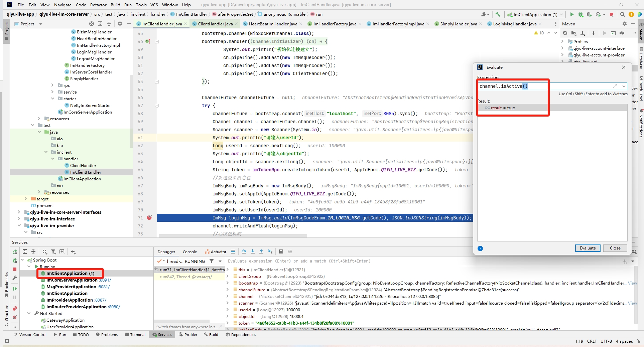Step out in debugger toolbar
Screen dimensions: 644x347
(x=261, y=251)
